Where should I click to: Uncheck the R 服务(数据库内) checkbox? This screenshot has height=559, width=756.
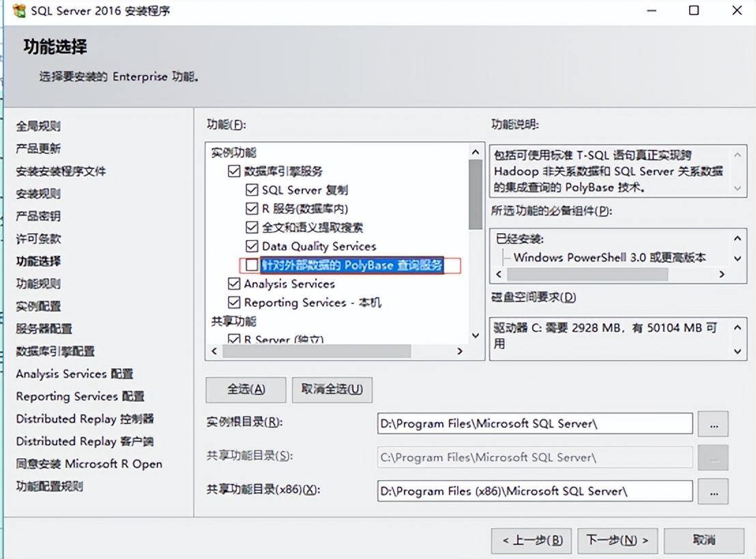click(252, 209)
